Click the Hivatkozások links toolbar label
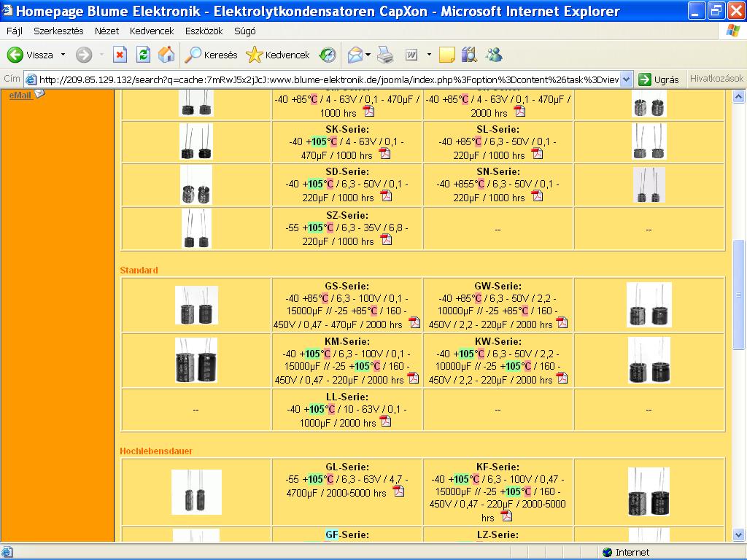Image resolution: width=747 pixels, height=560 pixels. pos(716,79)
